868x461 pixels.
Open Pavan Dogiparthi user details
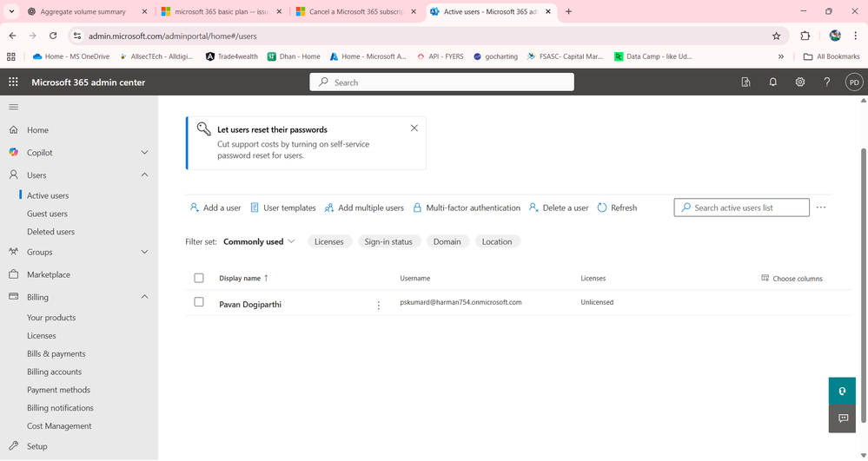point(250,305)
